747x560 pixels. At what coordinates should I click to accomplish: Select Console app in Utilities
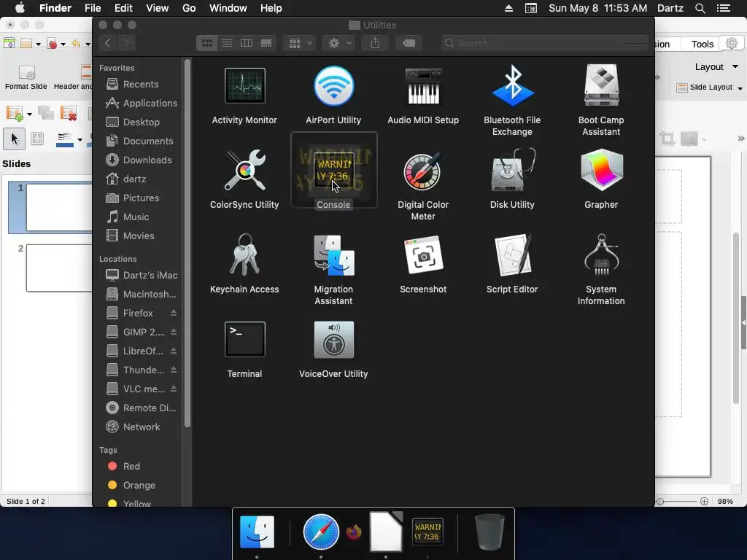pyautogui.click(x=333, y=171)
